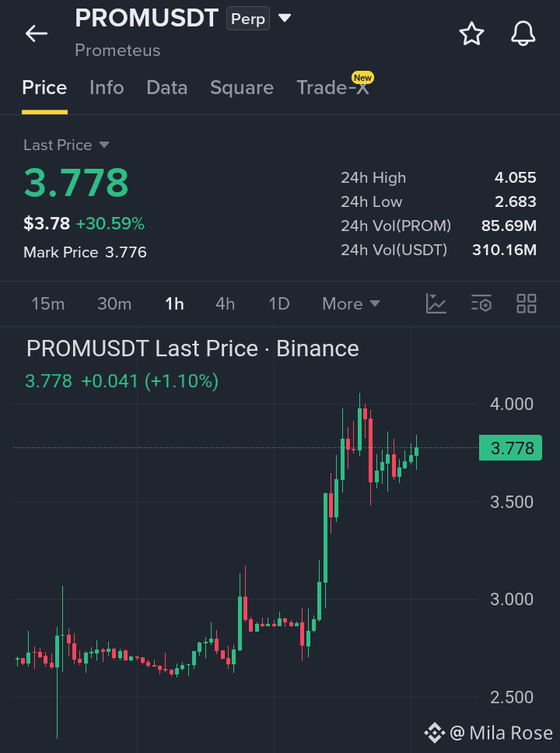Viewport: 560px width, 753px height.
Task: Select the 4h timeframe
Action: (x=226, y=303)
